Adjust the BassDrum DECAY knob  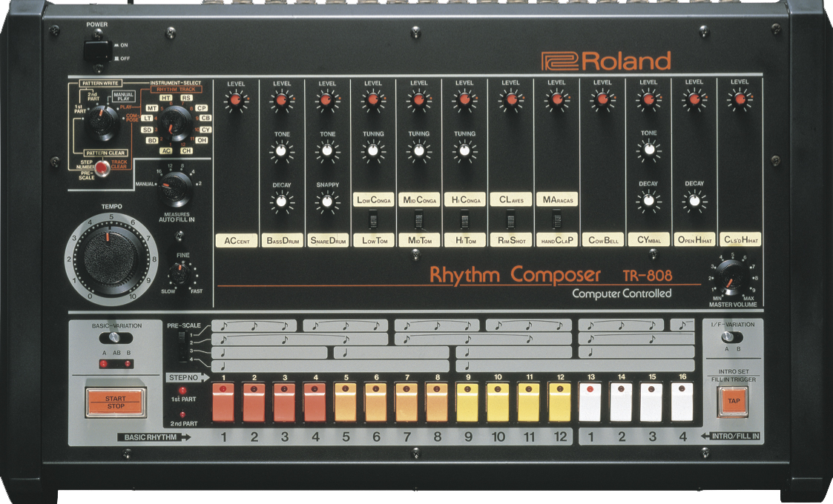(x=282, y=202)
